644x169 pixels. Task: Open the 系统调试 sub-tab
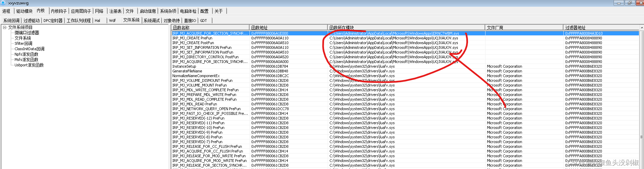151,21
